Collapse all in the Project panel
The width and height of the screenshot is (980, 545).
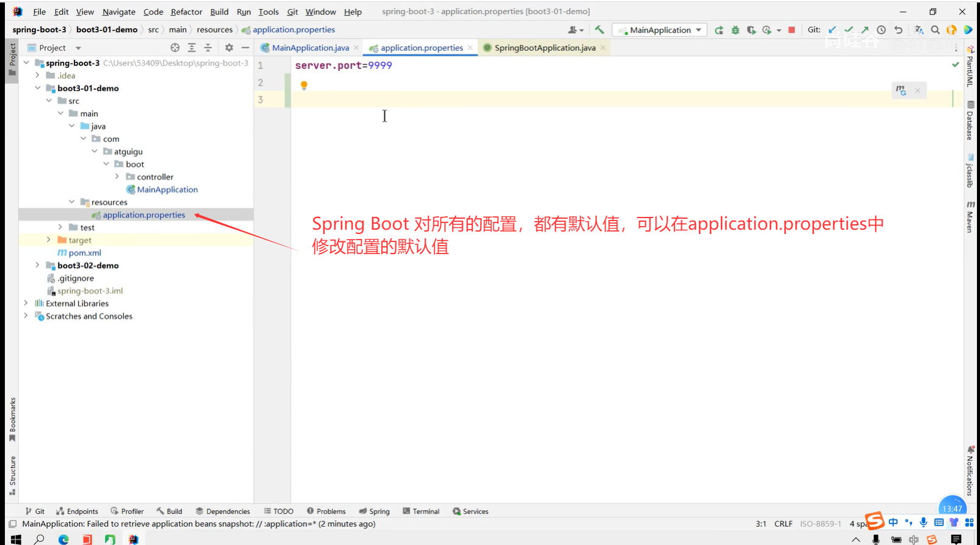pyautogui.click(x=208, y=48)
